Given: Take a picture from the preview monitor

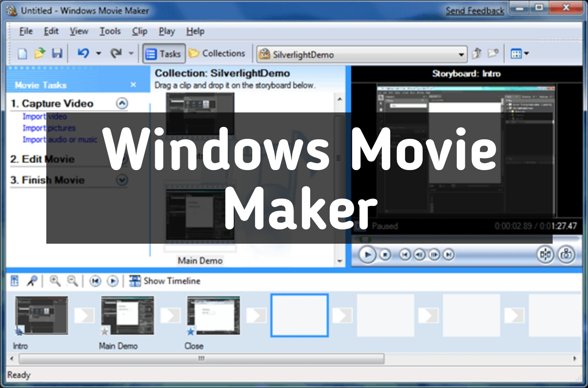Looking at the screenshot, I should click(x=566, y=254).
